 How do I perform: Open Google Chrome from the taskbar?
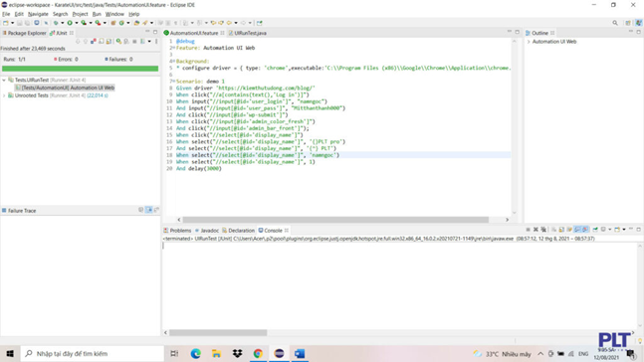[x=258, y=353]
